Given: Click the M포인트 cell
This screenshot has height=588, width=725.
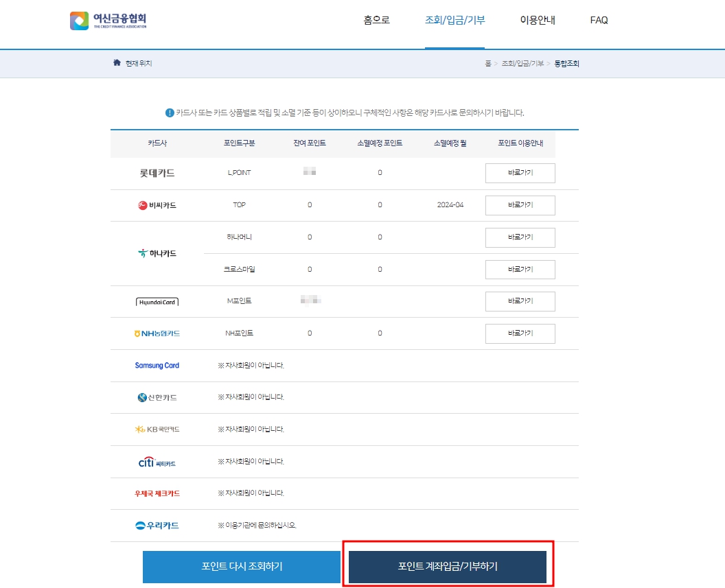Looking at the screenshot, I should [239, 301].
